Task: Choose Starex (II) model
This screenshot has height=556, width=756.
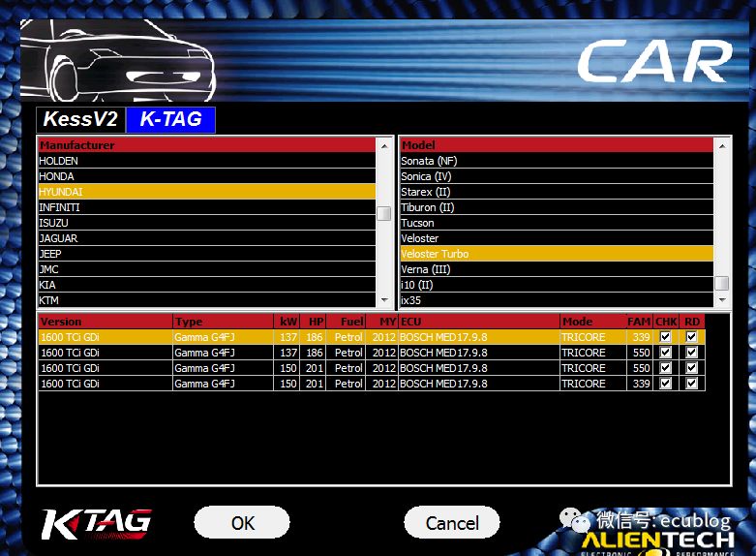Action: (x=557, y=192)
